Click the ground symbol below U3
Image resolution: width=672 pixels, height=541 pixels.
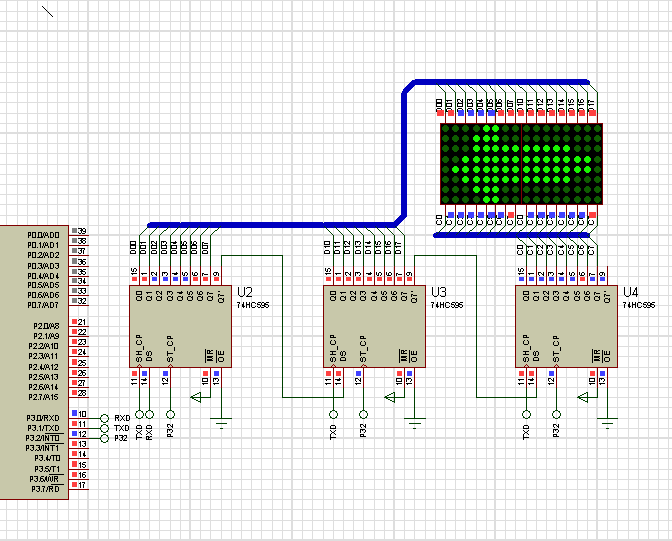point(414,421)
